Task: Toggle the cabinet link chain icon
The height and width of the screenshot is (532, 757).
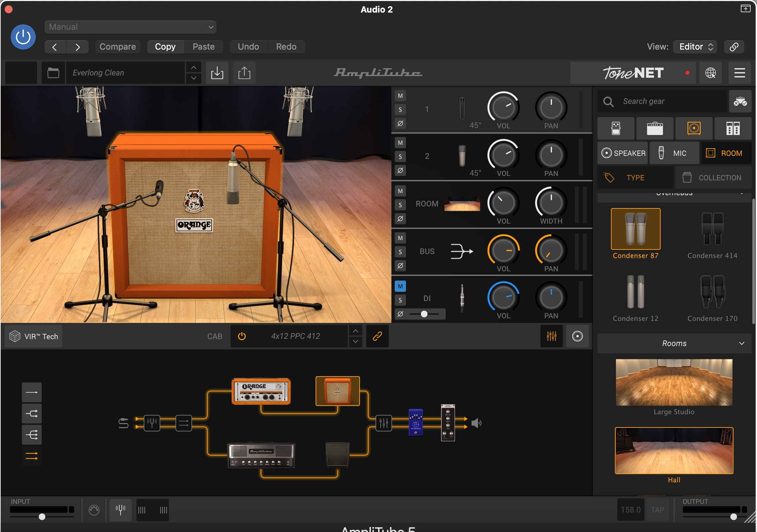Action: point(378,336)
